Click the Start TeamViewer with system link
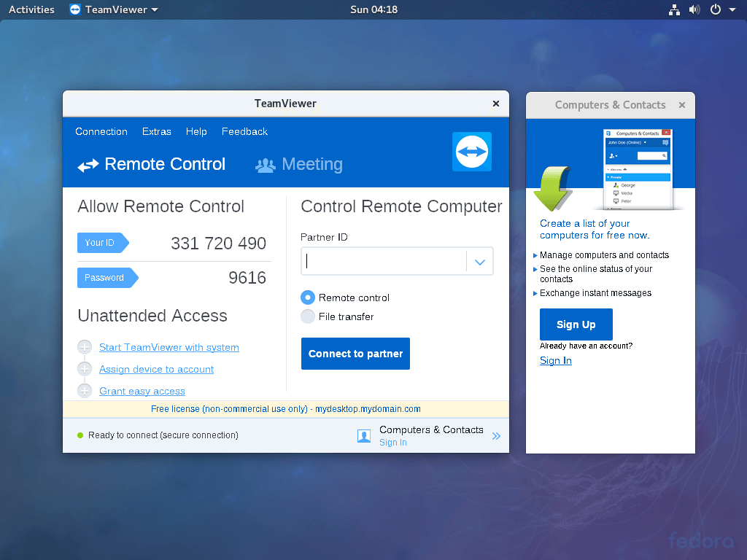The height and width of the screenshot is (560, 747). (x=169, y=348)
